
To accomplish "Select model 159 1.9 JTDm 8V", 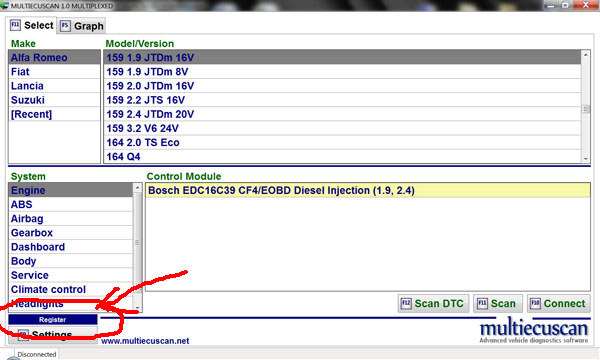I will tap(342, 72).
